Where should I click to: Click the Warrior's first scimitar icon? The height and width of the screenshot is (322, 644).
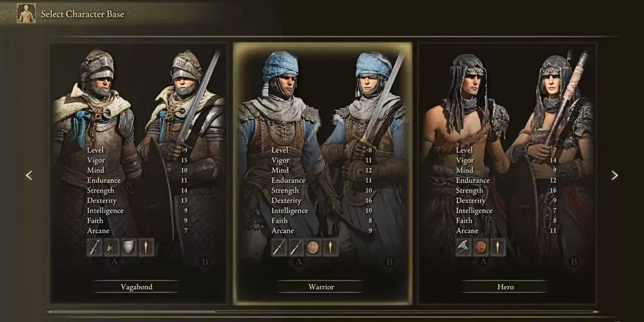(x=279, y=248)
